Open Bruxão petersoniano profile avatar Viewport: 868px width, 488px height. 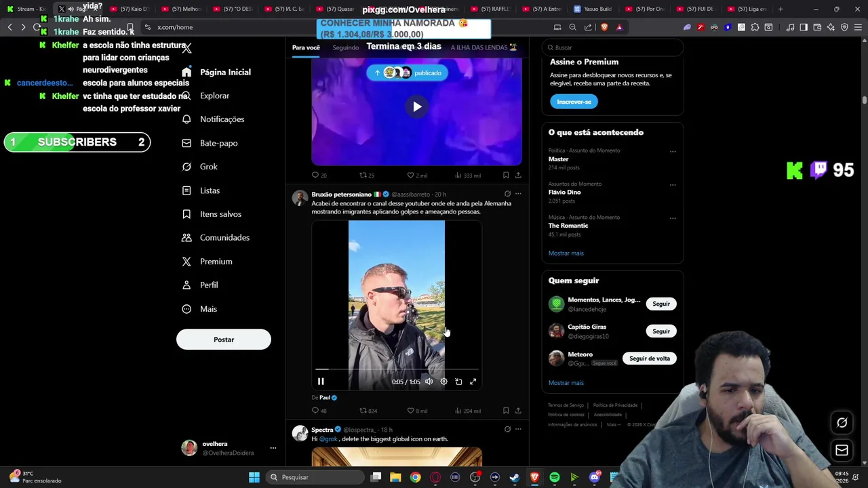pos(300,198)
